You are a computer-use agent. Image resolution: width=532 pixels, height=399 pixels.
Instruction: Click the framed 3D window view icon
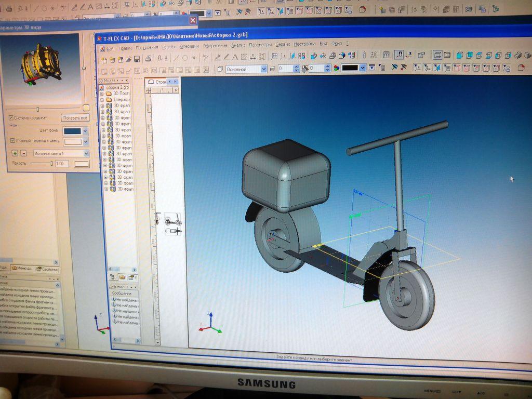pos(437,55)
